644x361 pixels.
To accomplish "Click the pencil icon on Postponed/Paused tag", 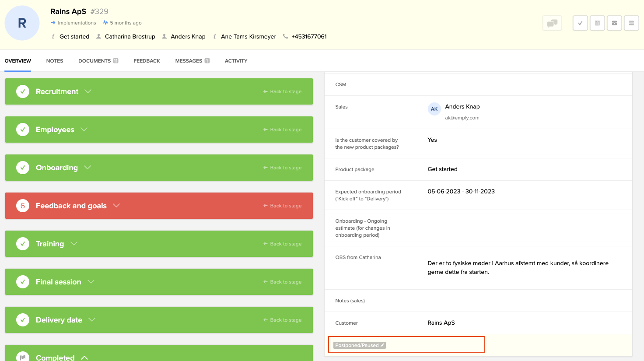I will point(382,345).
